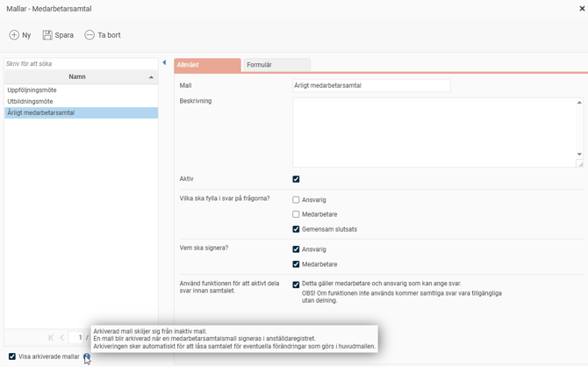Viewport: 588px width, 367px height.
Task: Collapse the left template list panel
Action: [x=164, y=63]
